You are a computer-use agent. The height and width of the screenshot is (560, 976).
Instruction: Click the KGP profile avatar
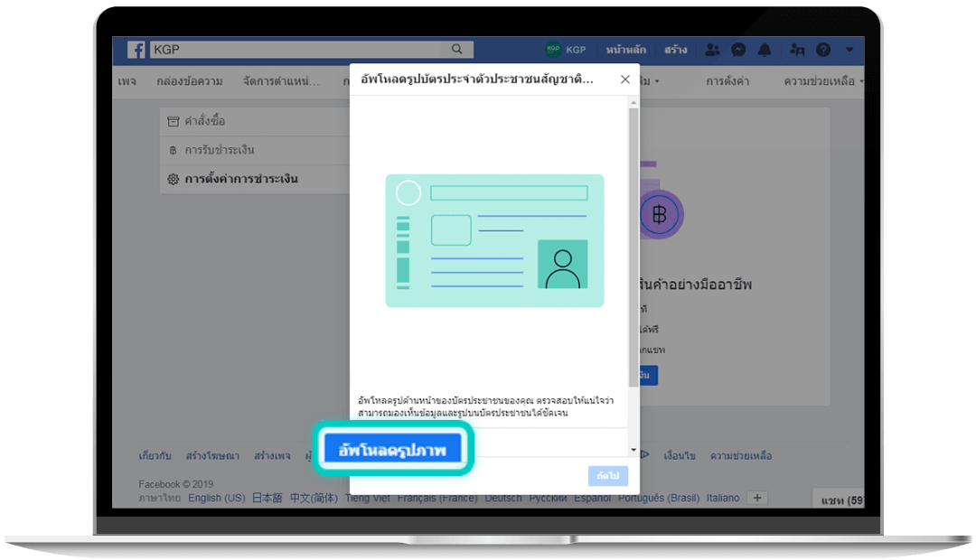553,50
